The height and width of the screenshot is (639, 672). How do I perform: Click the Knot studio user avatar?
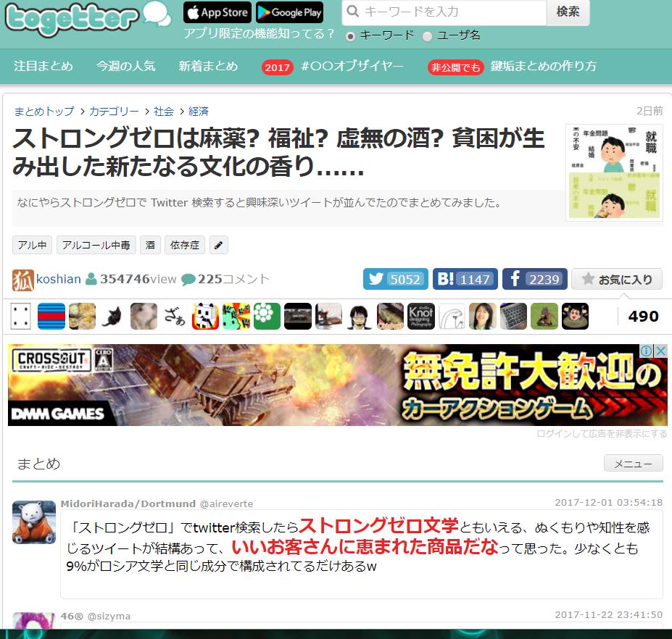point(421,316)
